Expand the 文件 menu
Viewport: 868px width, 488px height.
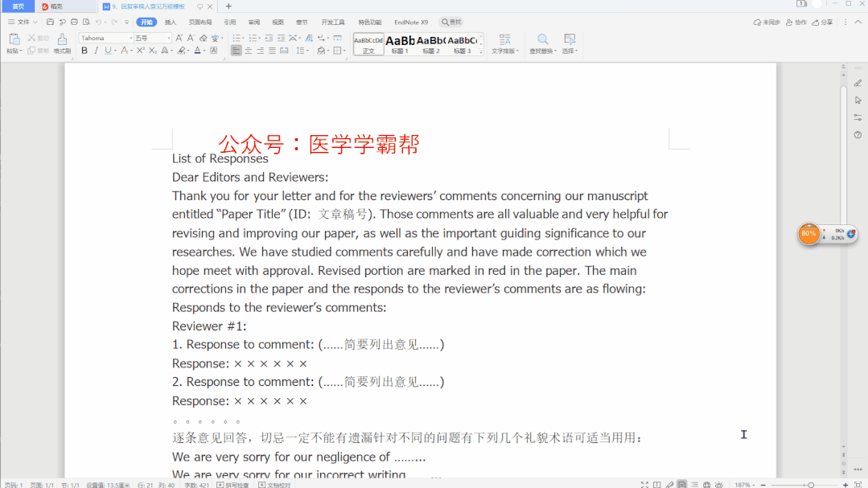pos(23,23)
